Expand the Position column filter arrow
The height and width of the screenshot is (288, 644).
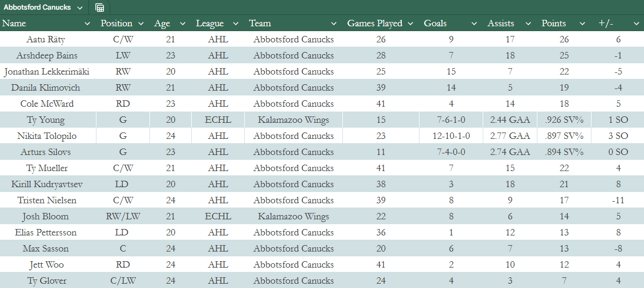pos(141,24)
